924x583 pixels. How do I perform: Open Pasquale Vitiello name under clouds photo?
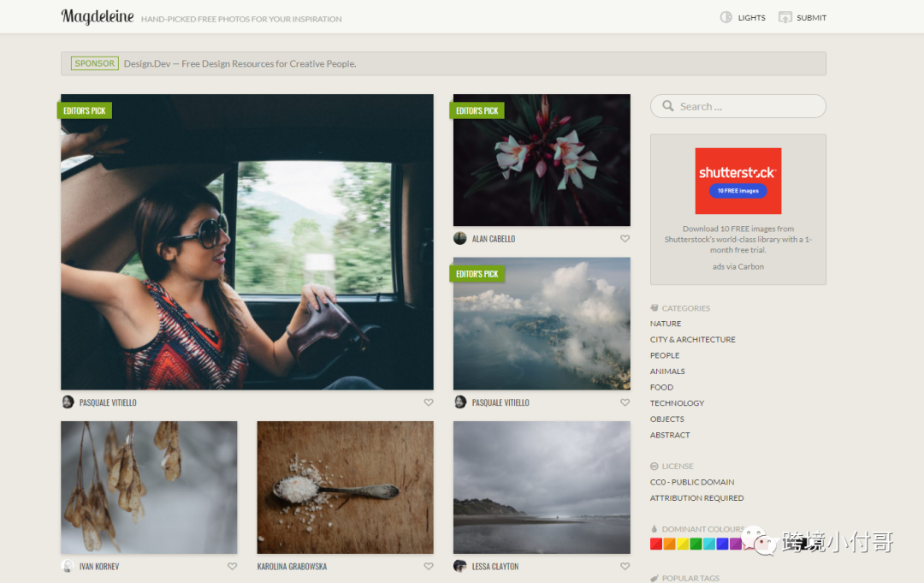click(x=500, y=402)
